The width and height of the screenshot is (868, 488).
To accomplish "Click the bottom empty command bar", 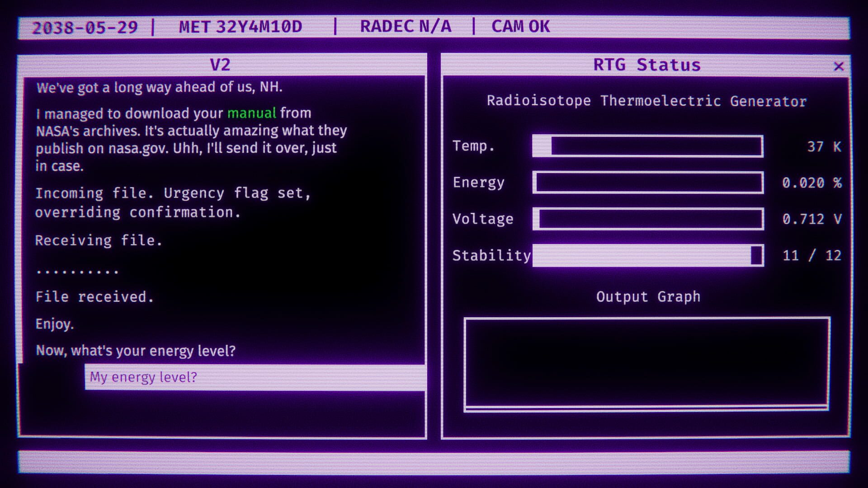I will tap(434, 462).
